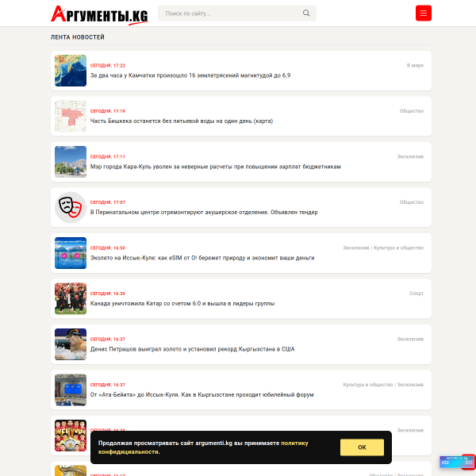The height and width of the screenshot is (476, 476).
Task: Open the политику конфидициальности link
Action: point(203,447)
